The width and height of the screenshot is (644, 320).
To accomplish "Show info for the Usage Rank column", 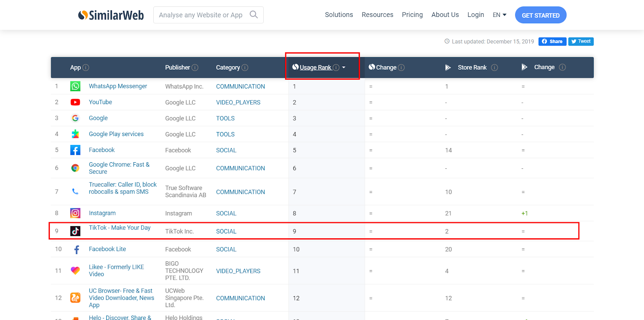I will tap(336, 68).
